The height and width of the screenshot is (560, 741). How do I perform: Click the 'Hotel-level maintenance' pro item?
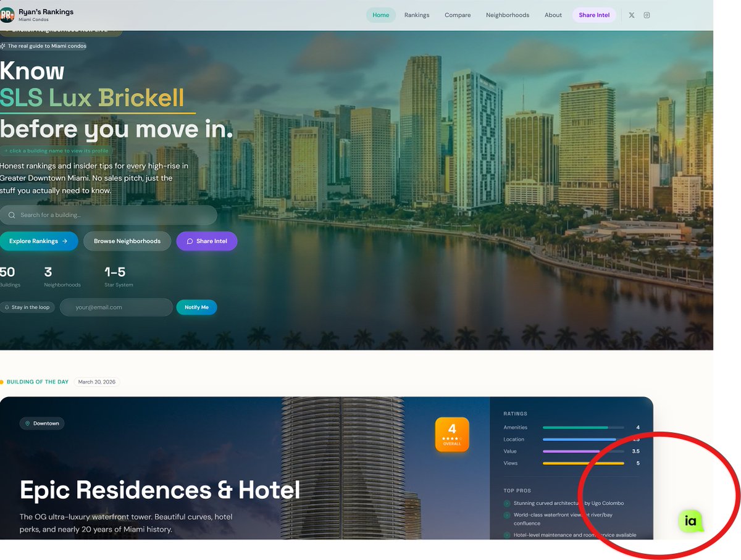click(x=574, y=535)
